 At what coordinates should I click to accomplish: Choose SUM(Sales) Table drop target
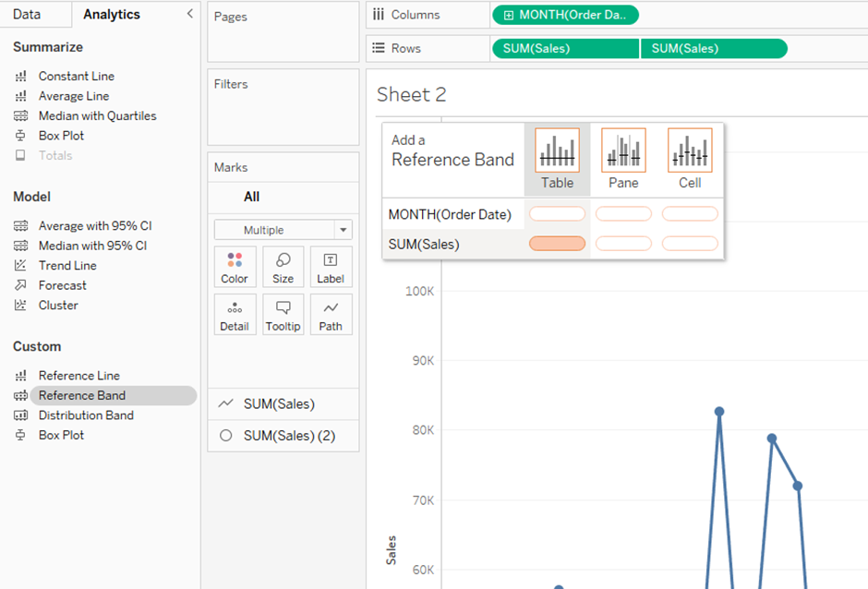pos(557,244)
